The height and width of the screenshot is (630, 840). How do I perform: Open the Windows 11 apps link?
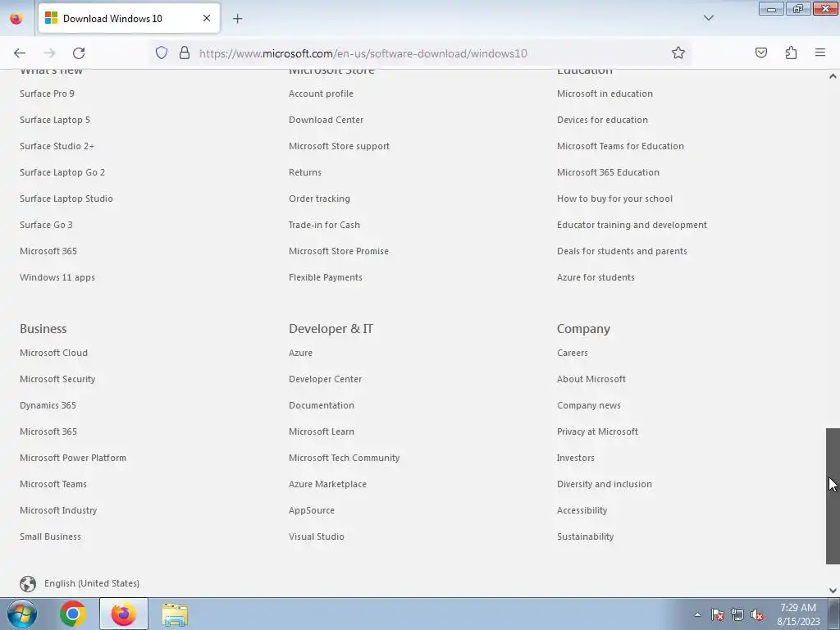pyautogui.click(x=57, y=277)
